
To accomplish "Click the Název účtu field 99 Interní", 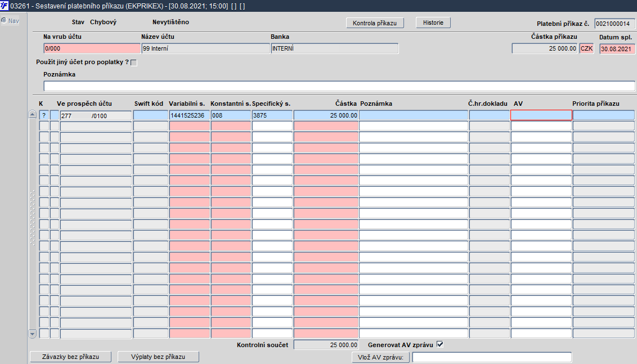I will pyautogui.click(x=205, y=48).
